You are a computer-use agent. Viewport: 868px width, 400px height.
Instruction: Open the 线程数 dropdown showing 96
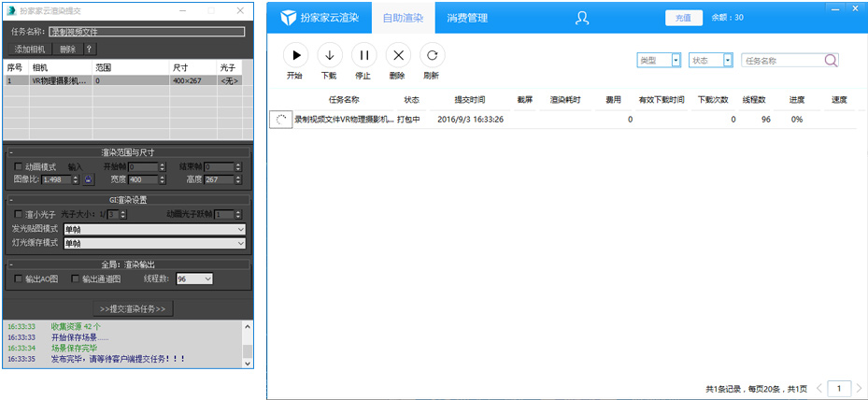pyautogui.click(x=195, y=279)
